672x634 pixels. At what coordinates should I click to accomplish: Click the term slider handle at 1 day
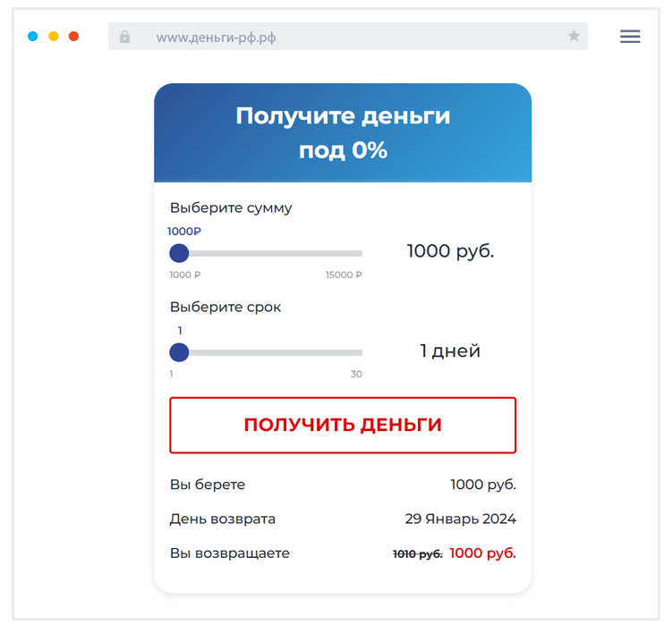click(179, 352)
